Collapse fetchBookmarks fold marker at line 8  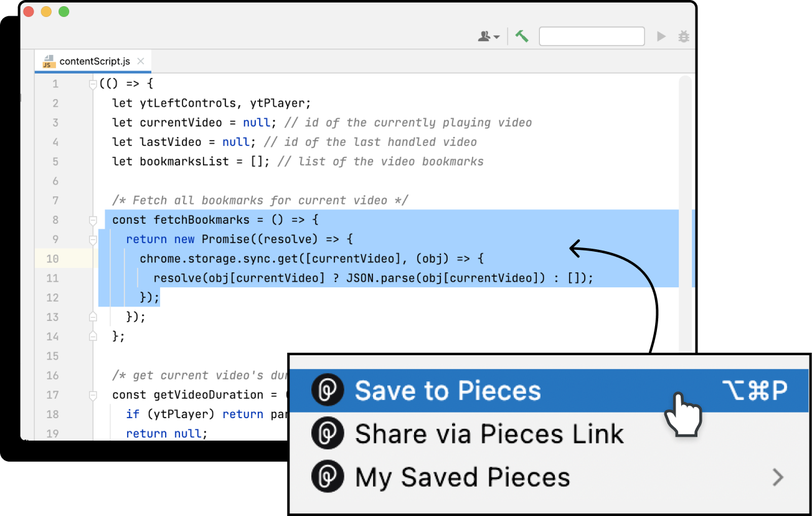[93, 220]
